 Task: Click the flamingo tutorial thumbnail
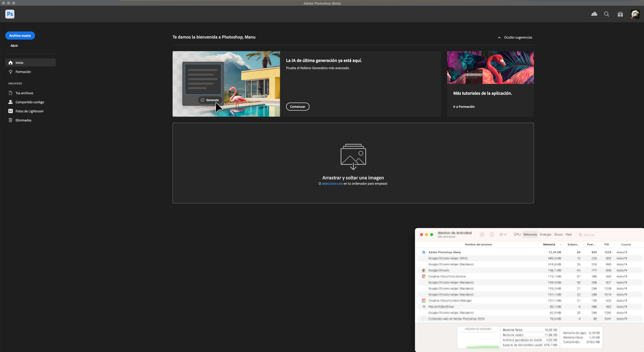pyautogui.click(x=490, y=68)
